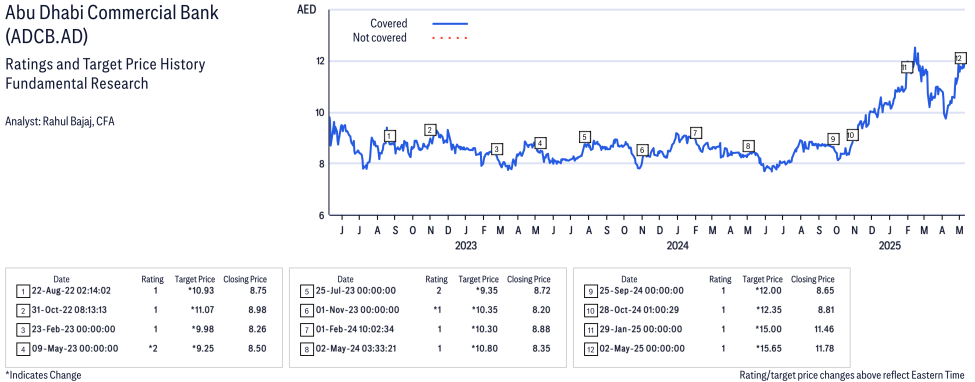Click the table row box numbered 3
Screen dimensions: 975x382
22,330
